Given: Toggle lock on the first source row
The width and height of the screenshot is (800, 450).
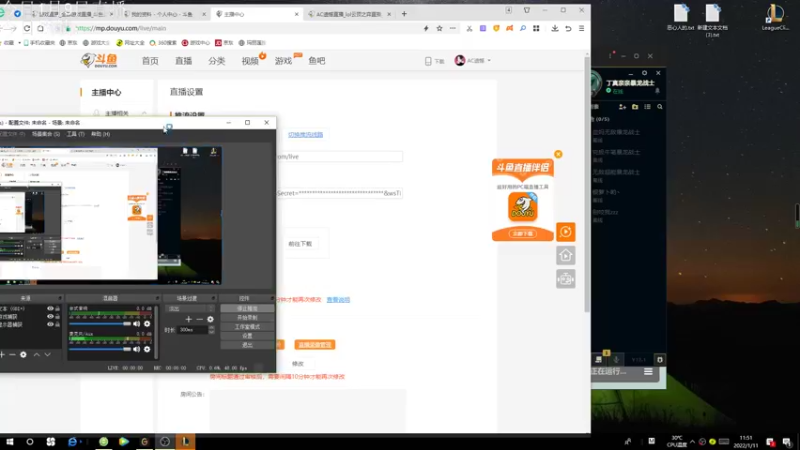Looking at the screenshot, I should pos(57,309).
